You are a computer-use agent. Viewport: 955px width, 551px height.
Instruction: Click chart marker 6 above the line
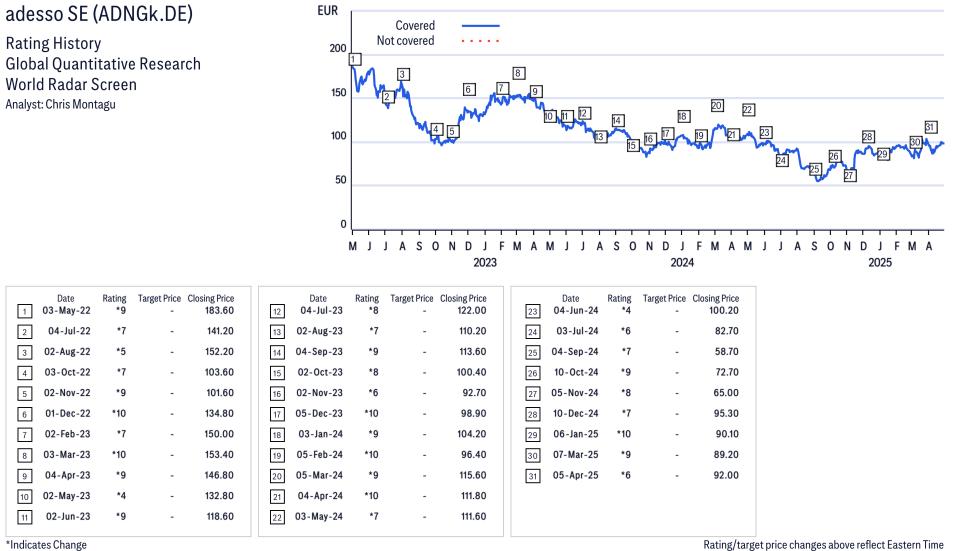[468, 89]
